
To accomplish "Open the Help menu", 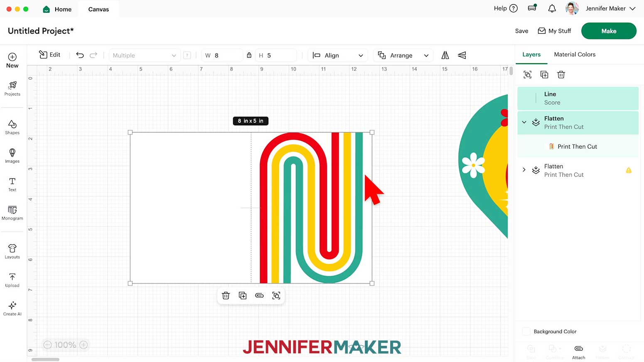I will [x=506, y=8].
